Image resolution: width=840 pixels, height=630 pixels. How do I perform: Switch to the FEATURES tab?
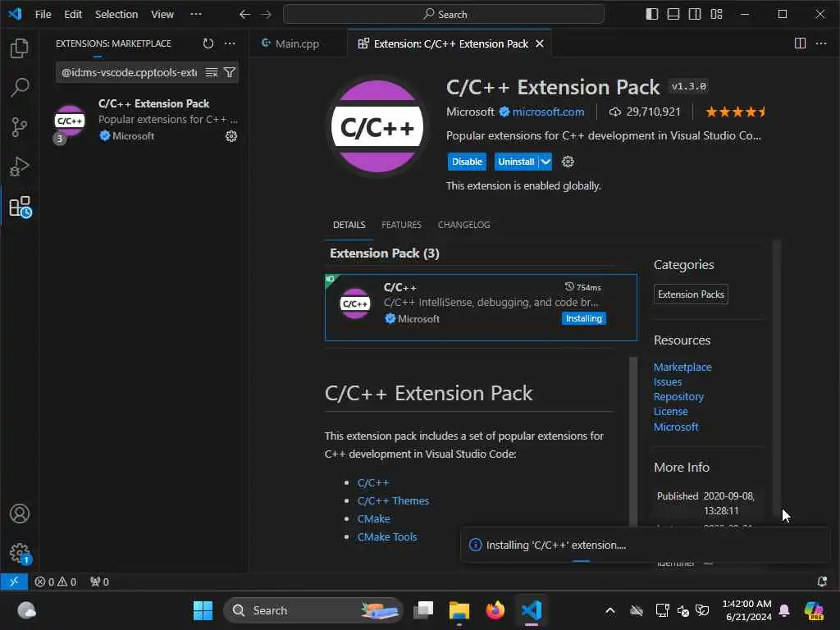pyautogui.click(x=401, y=225)
